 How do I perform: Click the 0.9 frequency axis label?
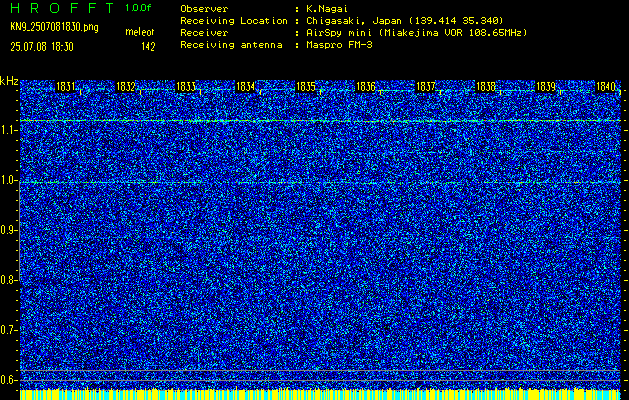(8, 230)
